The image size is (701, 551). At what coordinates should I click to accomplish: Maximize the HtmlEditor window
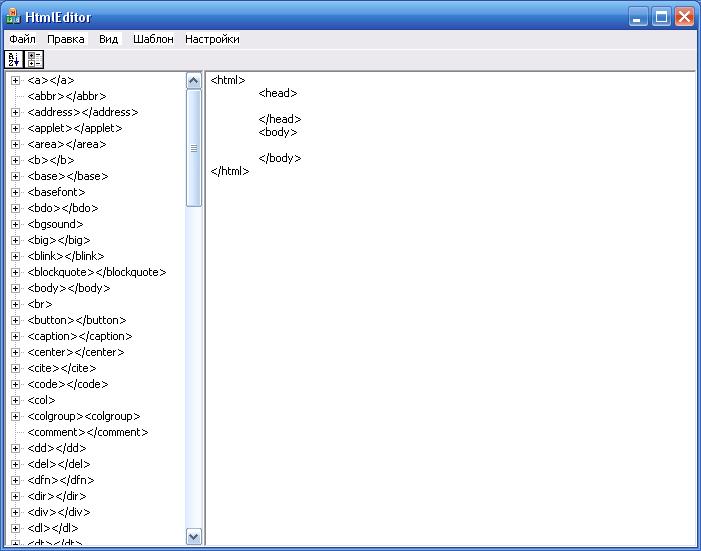[x=661, y=17]
